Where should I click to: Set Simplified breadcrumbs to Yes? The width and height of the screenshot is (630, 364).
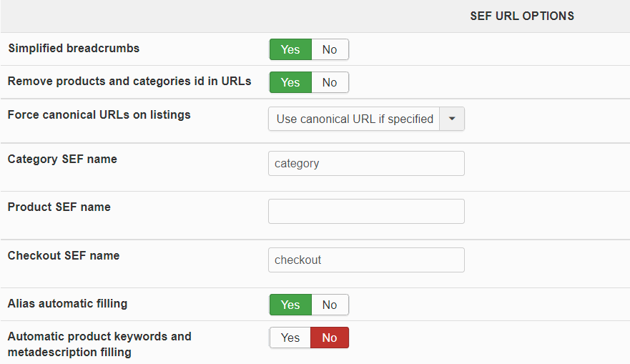pos(290,49)
